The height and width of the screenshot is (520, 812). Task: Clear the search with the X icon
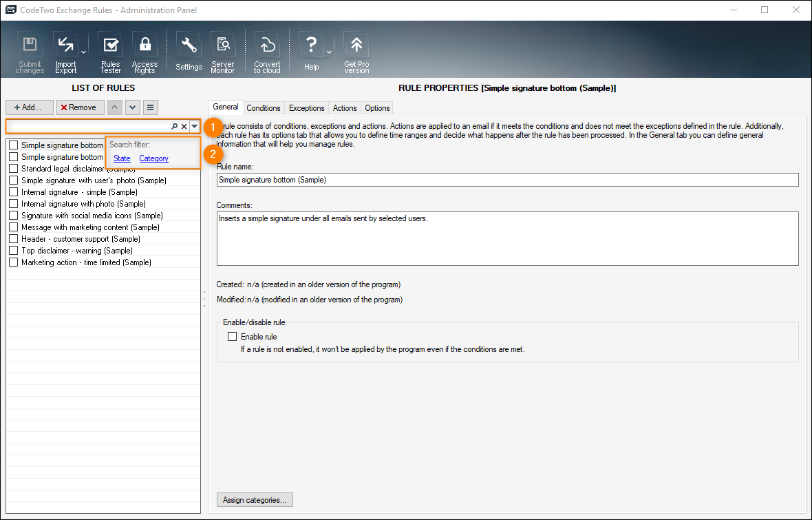pos(184,126)
